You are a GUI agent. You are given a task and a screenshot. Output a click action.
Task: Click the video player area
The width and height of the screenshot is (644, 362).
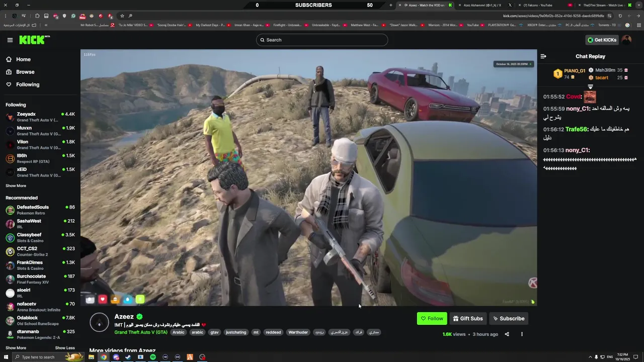[308, 177]
